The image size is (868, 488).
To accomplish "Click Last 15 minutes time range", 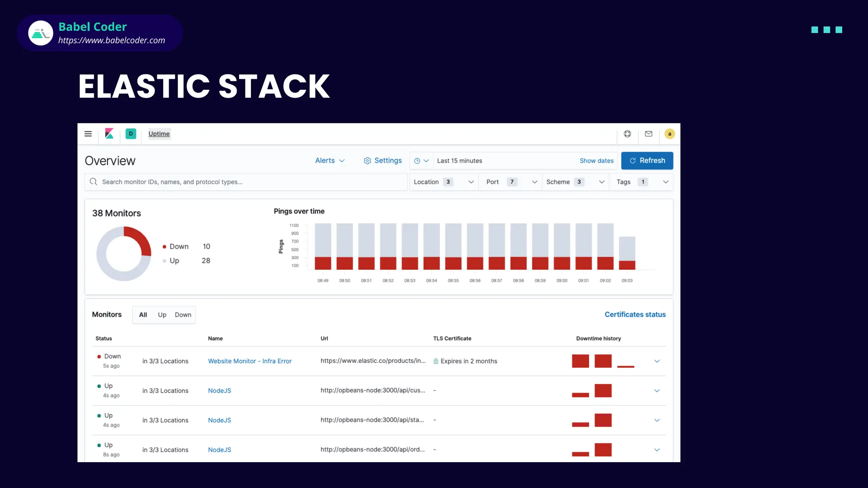I will coord(459,161).
